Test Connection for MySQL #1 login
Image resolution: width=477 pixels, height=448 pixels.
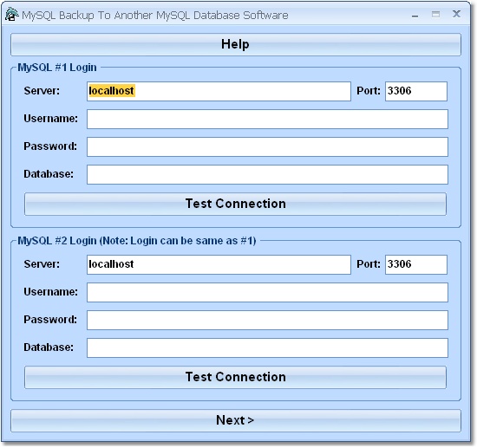[235, 204]
